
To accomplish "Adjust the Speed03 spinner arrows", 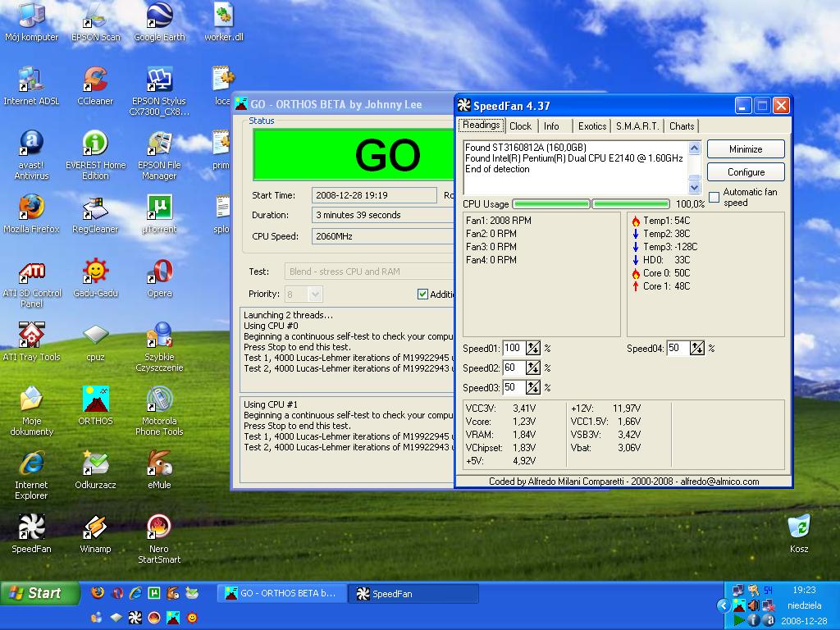I will 533,387.
